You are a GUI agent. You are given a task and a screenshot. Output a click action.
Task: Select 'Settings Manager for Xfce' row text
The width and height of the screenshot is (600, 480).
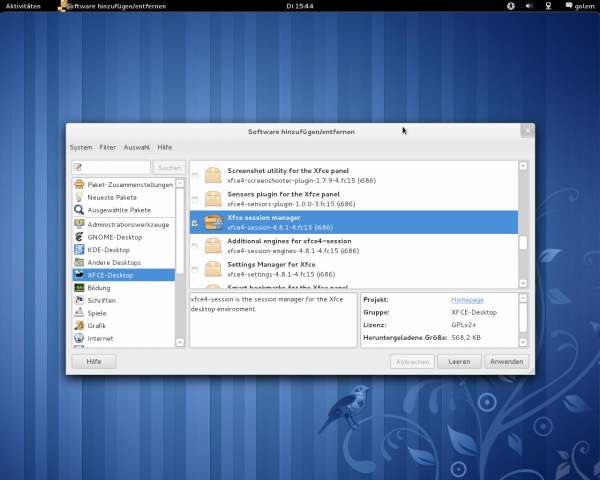271,264
